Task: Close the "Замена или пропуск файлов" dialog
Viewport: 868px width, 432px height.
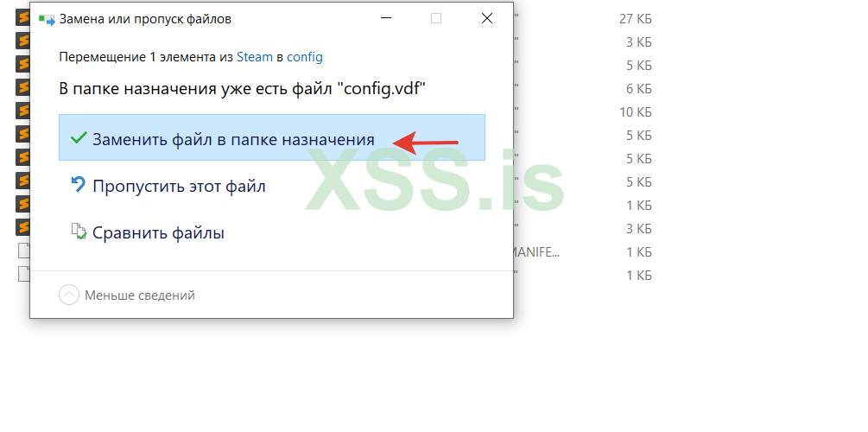Action: 486,19
